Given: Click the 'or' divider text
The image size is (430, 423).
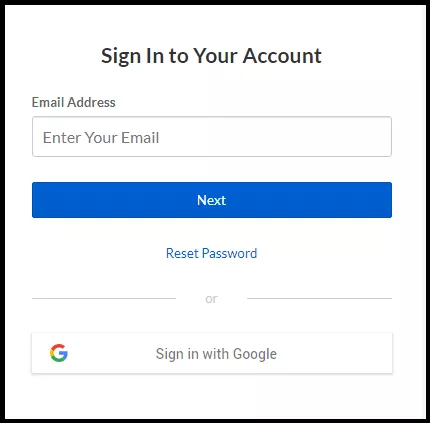Looking at the screenshot, I should point(211,299).
